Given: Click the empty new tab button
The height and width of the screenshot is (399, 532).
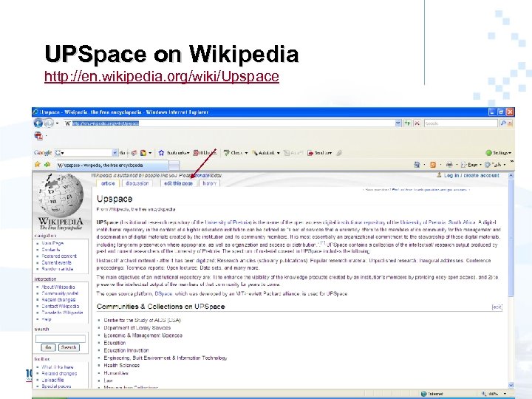Looking at the screenshot, I should 174,166.
